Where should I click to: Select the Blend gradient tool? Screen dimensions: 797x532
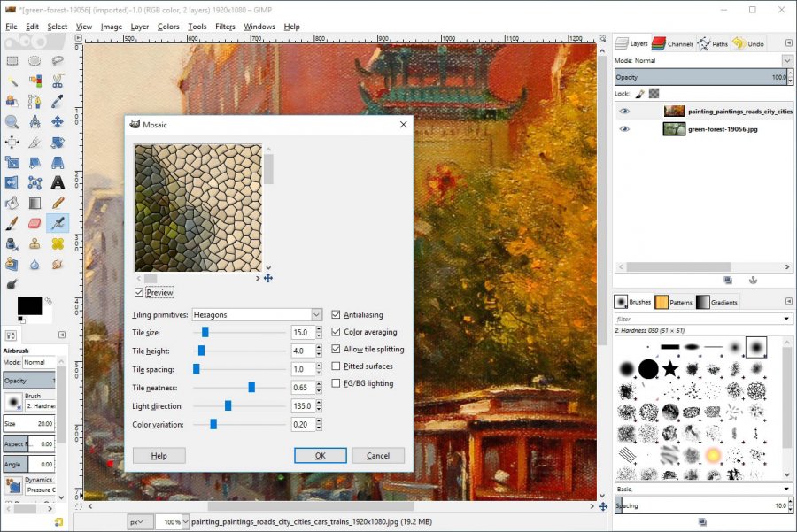click(35, 204)
